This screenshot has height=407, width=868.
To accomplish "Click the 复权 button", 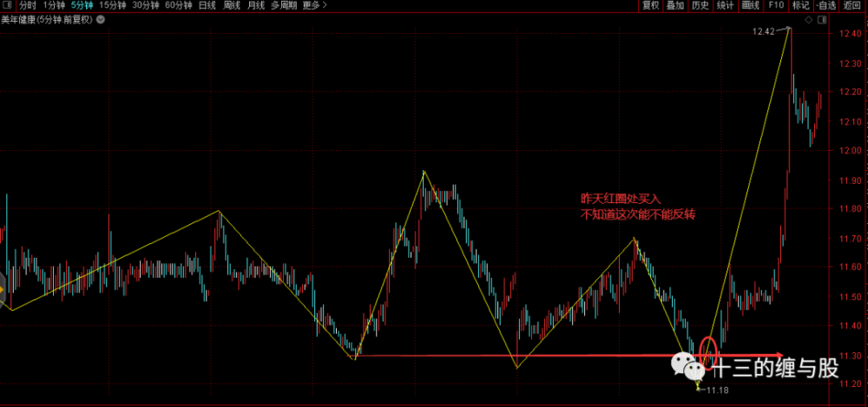I will 650,5.
